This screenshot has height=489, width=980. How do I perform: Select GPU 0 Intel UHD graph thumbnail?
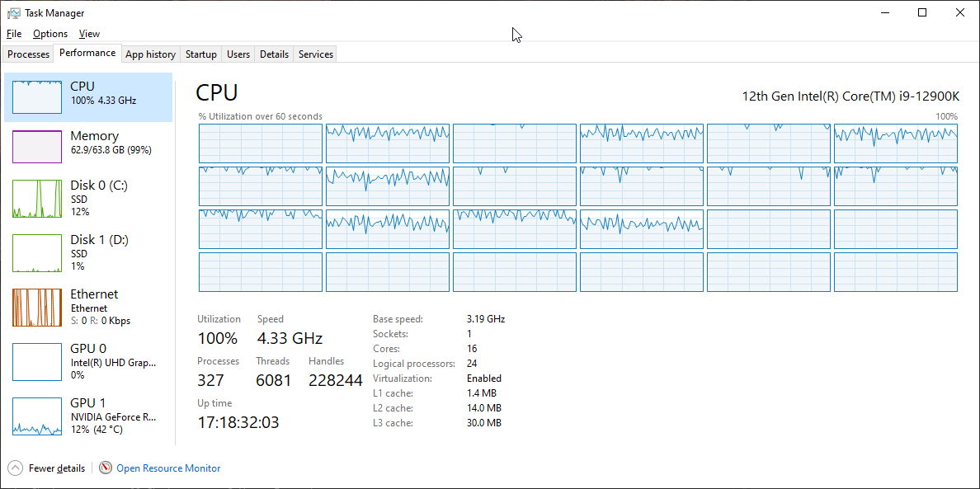[x=37, y=362]
